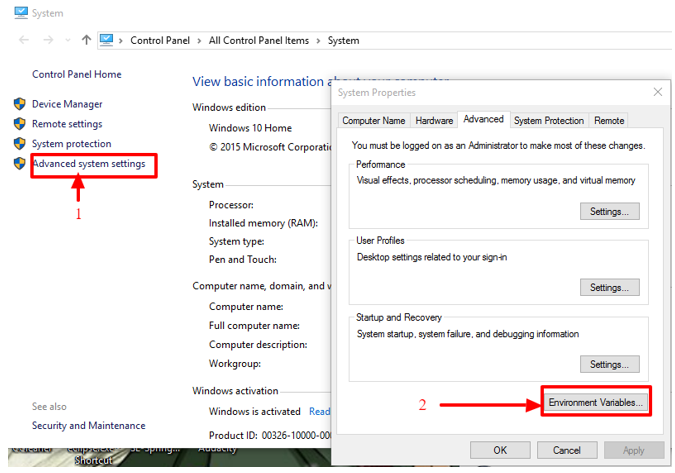This screenshot has height=473, width=675.
Task: Expand chevron after Control Panel breadcrumb
Action: point(199,41)
